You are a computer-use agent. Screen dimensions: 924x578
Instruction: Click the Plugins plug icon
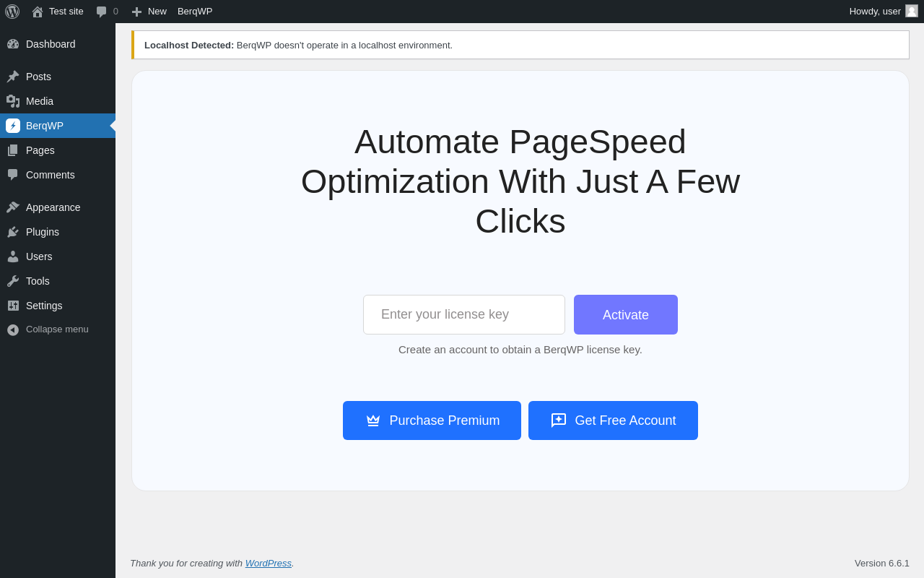(x=13, y=232)
